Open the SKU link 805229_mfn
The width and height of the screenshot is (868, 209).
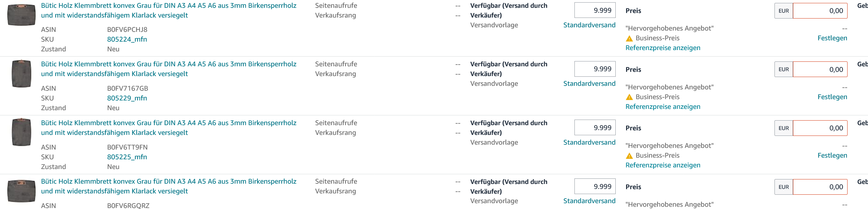point(127,98)
